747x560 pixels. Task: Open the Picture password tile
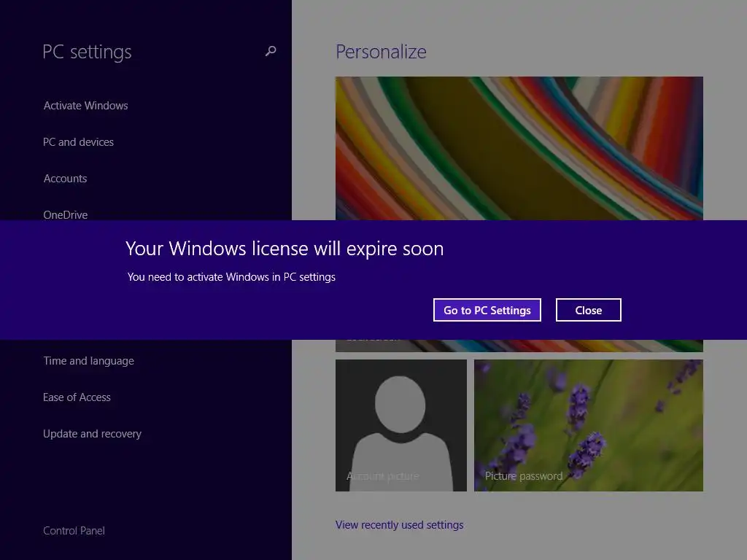click(x=589, y=425)
